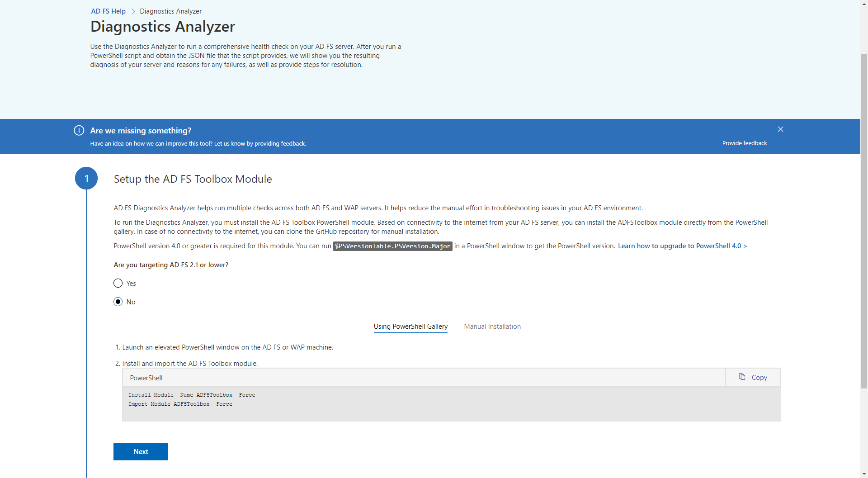Dismiss the feedback banner with the X icon

point(781,129)
